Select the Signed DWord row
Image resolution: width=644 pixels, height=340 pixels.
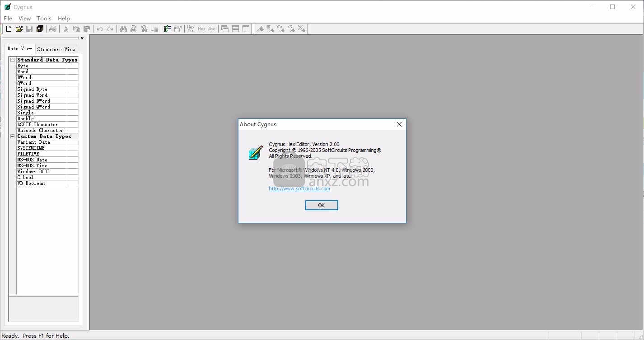click(47, 101)
